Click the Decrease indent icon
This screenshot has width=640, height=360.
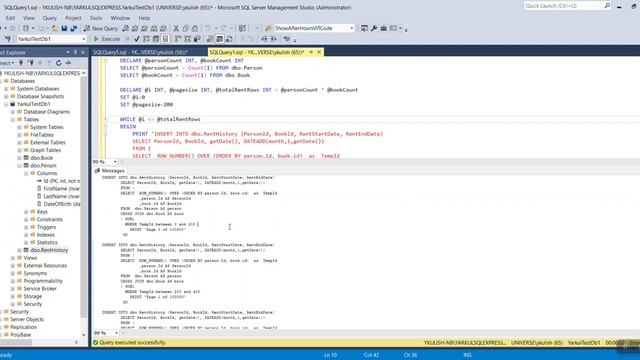[264, 39]
